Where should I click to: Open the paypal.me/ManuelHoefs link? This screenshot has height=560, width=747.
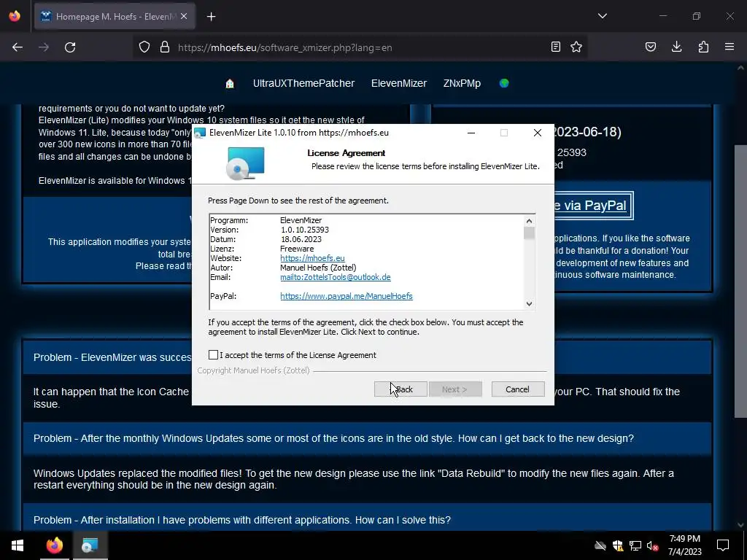coord(347,296)
